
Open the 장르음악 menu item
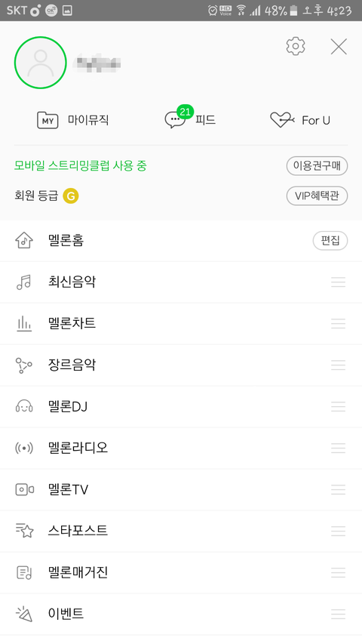(181, 365)
